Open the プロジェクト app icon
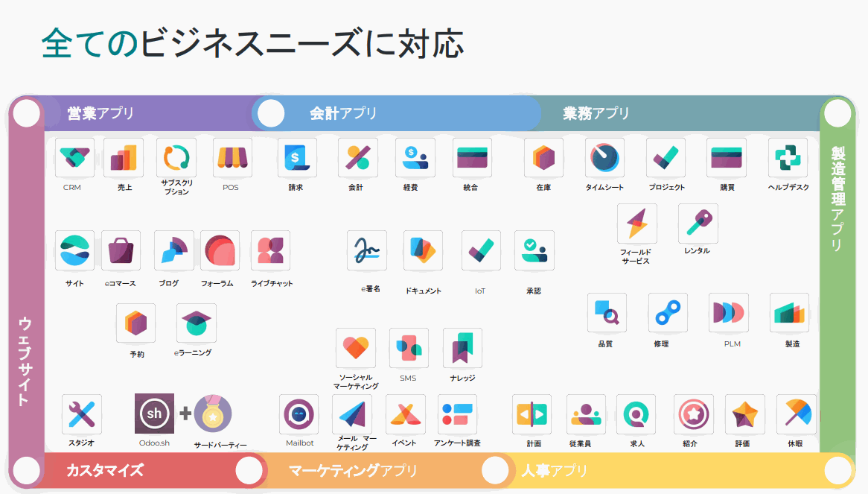The height and width of the screenshot is (494, 868). pyautogui.click(x=665, y=158)
